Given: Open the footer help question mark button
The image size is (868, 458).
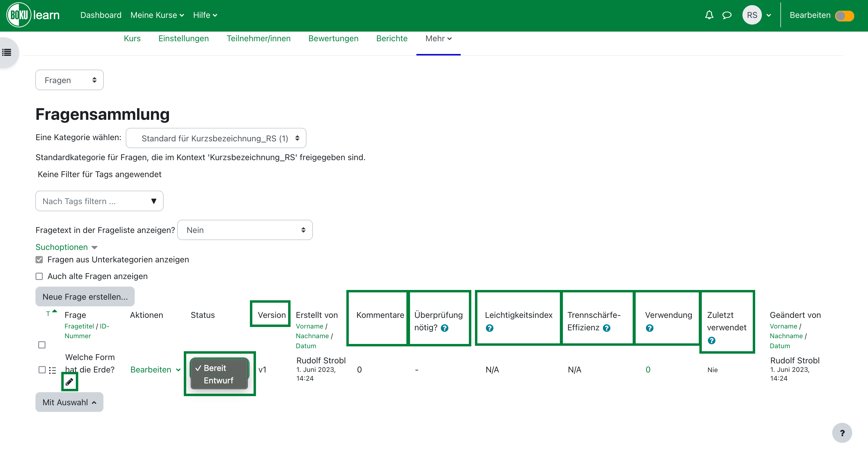Looking at the screenshot, I should pyautogui.click(x=842, y=433).
